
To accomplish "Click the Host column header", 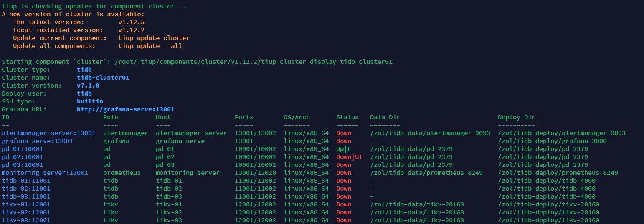I will (163, 117).
